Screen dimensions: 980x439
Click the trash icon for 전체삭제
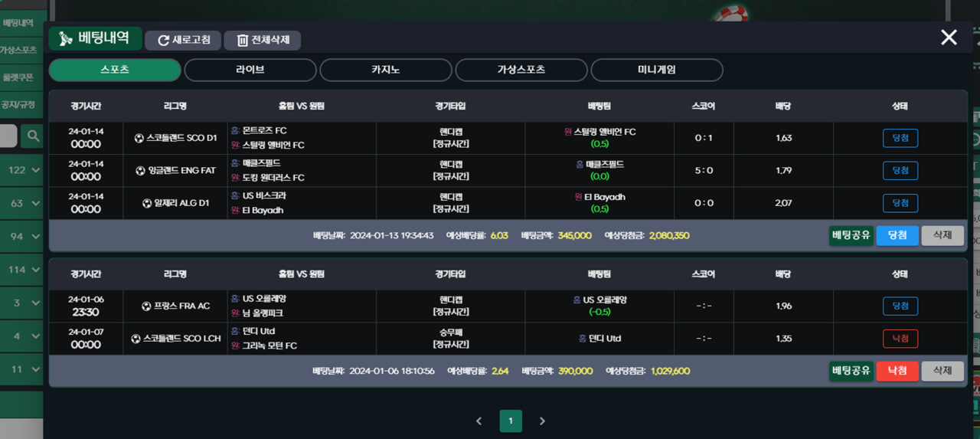pyautogui.click(x=243, y=41)
